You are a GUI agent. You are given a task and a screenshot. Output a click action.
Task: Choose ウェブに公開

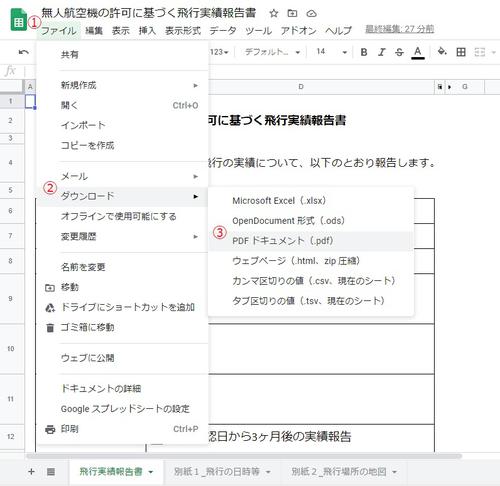[x=123, y=358]
